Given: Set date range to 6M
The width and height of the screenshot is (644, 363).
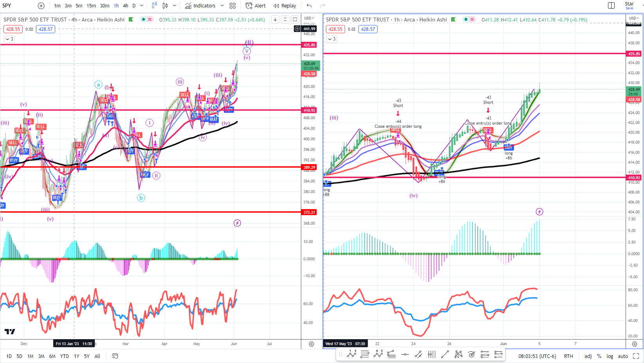Looking at the screenshot, I should tap(52, 356).
